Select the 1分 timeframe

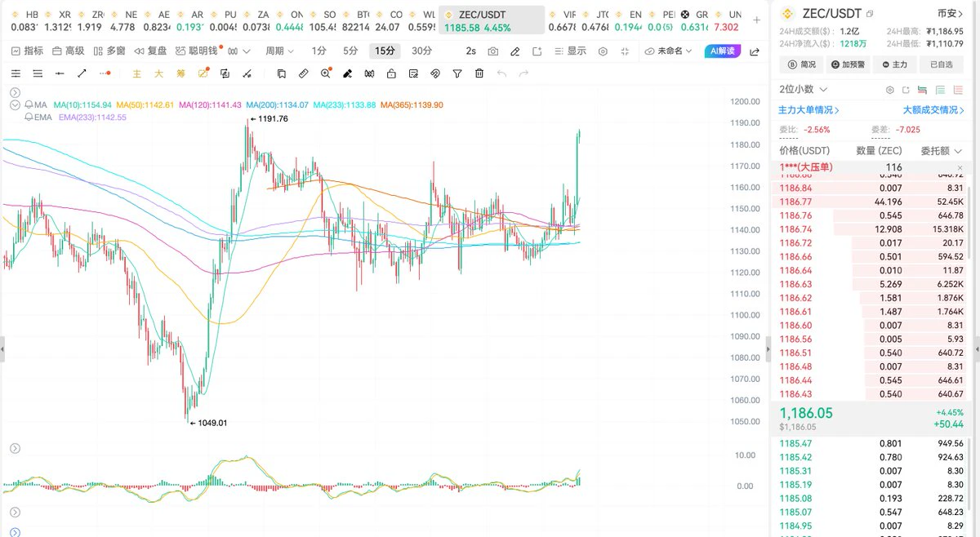pos(319,51)
